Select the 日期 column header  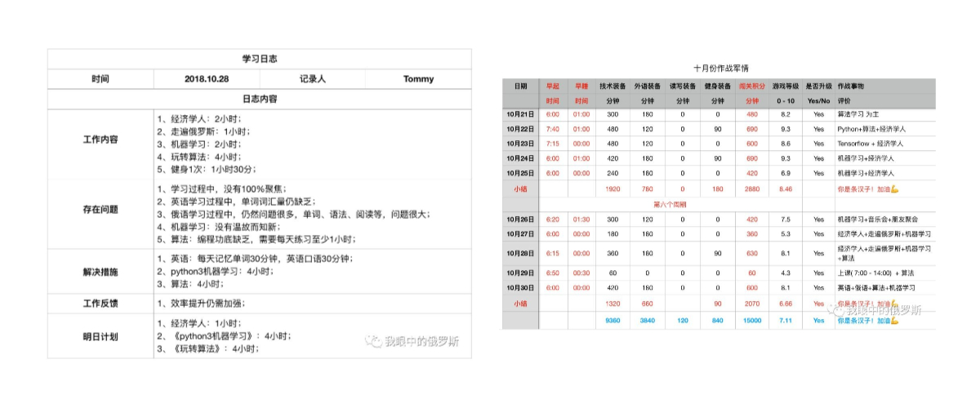pyautogui.click(x=521, y=86)
